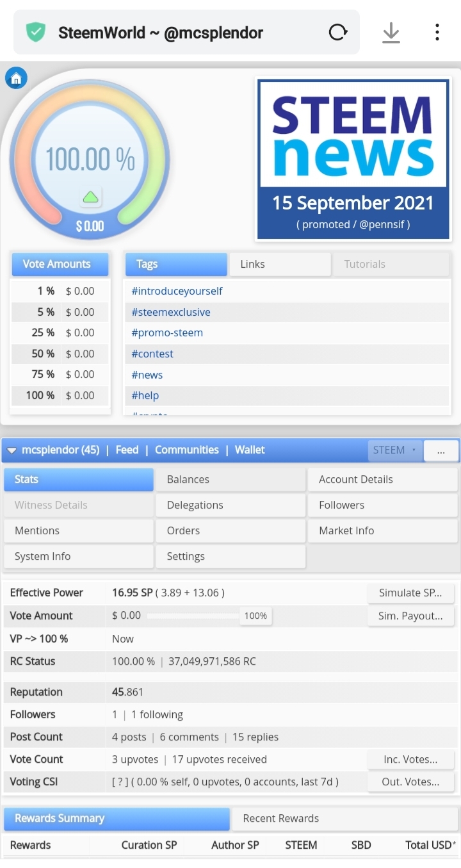Tap the '4 posts' post count text
Image resolution: width=461 pixels, height=868 pixels.
click(129, 737)
